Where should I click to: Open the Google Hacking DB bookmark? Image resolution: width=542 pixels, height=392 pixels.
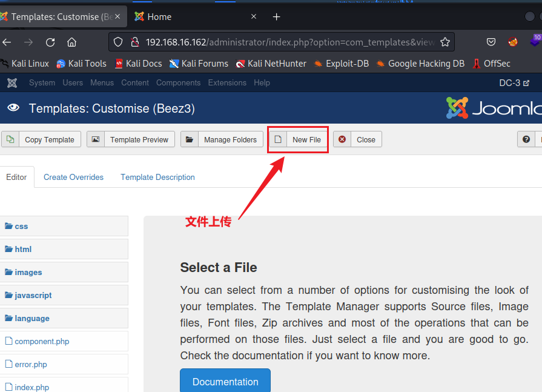coord(420,64)
